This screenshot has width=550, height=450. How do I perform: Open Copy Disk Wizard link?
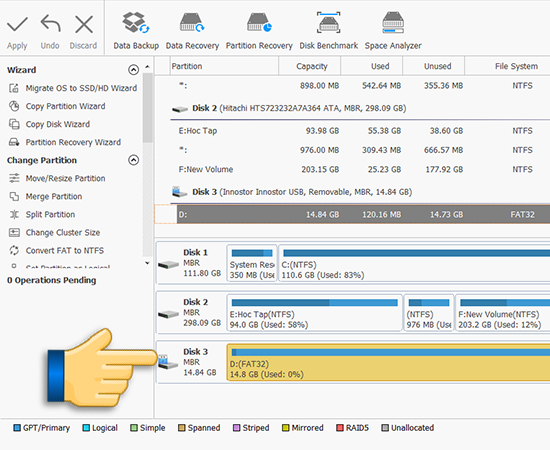(x=58, y=124)
